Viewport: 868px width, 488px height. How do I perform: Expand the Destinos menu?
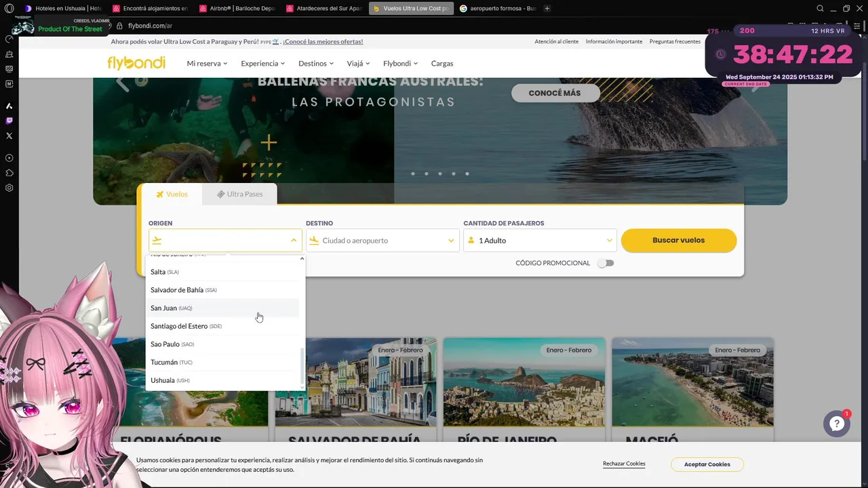coord(316,63)
